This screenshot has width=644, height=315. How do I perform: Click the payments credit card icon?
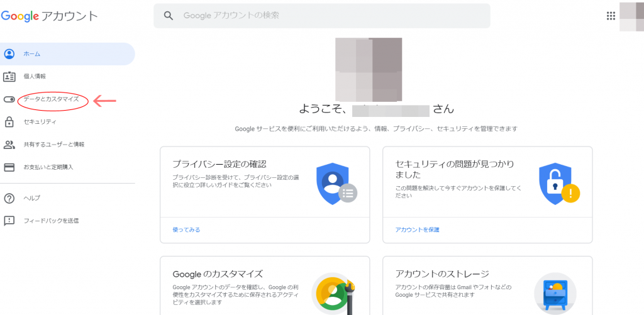click(9, 167)
